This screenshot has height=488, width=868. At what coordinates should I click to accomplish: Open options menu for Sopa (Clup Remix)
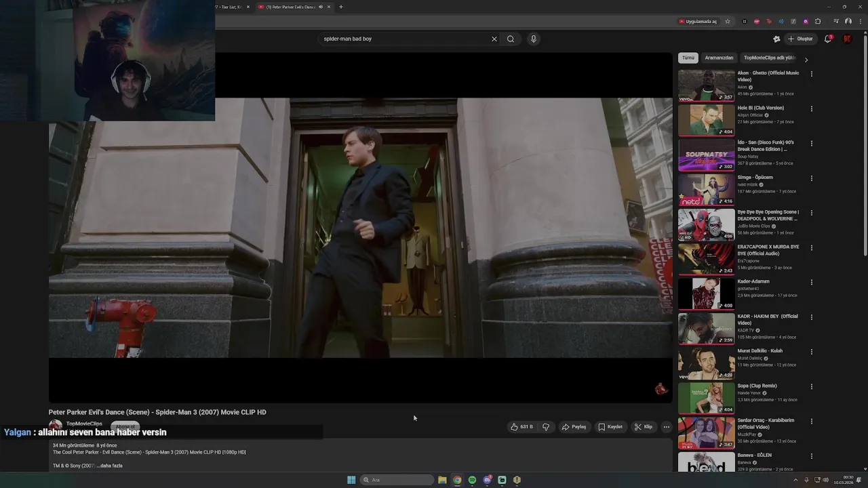click(811, 386)
